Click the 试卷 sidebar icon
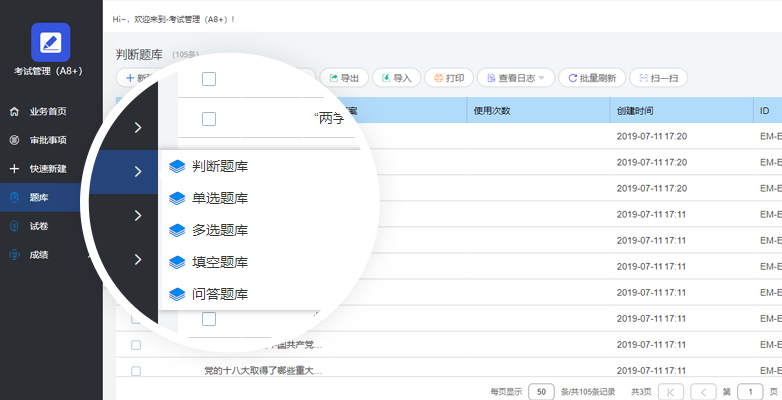782x400 pixels. [14, 226]
